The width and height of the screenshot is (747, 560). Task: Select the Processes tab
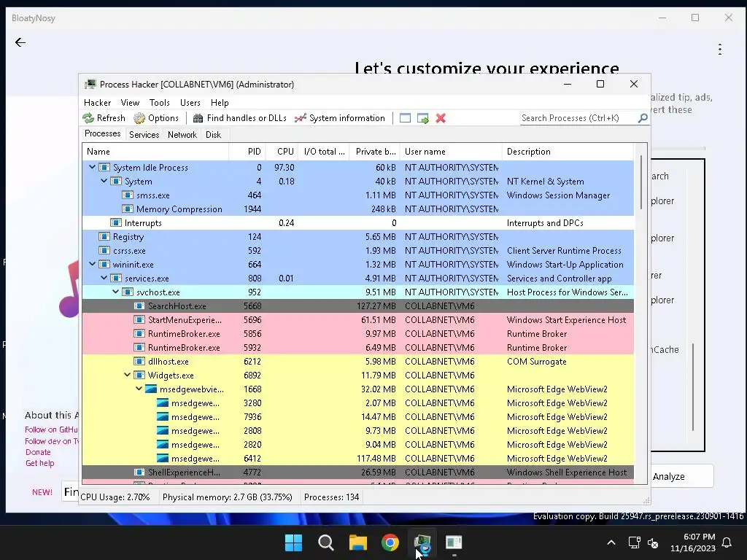[102, 134]
